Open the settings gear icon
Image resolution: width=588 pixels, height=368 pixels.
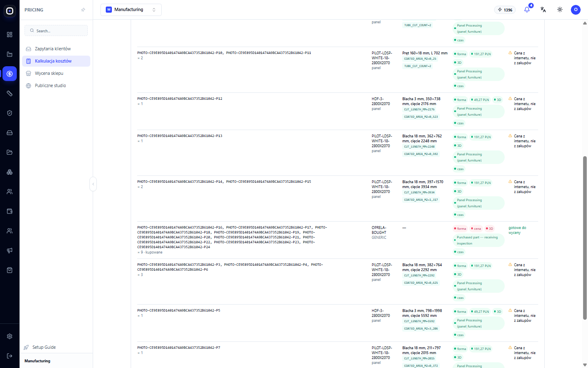click(10, 337)
